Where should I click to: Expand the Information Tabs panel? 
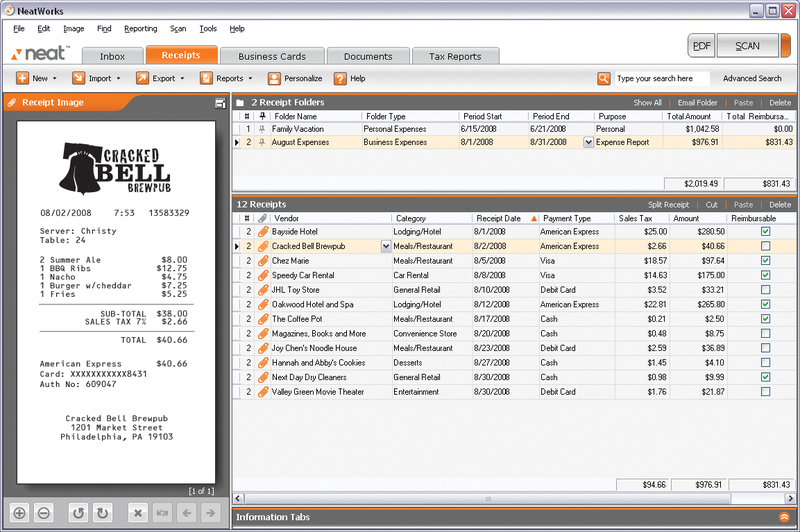pos(784,517)
